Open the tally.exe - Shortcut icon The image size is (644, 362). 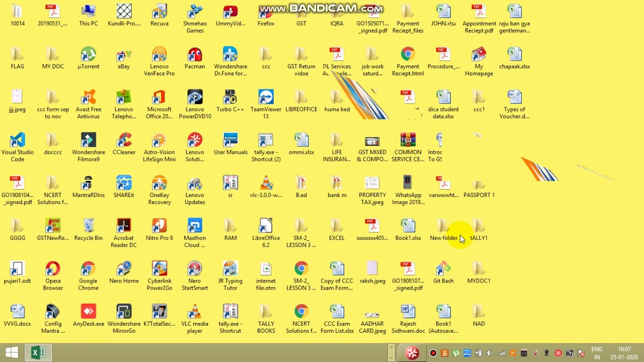click(230, 319)
